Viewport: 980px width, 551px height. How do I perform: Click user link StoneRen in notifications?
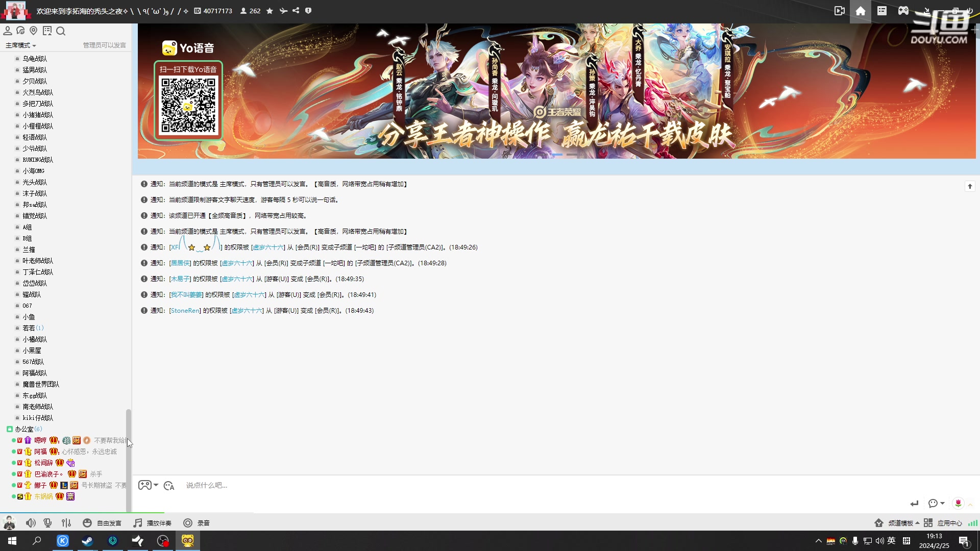185,311
